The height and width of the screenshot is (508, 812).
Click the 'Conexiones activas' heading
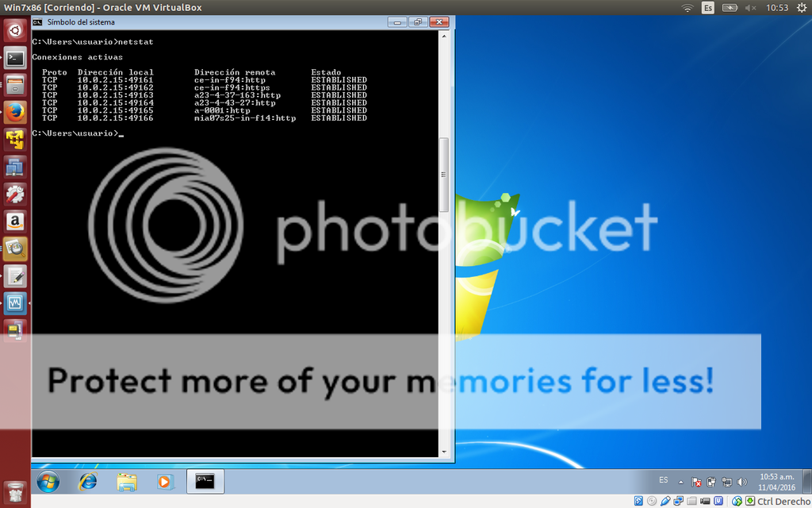77,57
